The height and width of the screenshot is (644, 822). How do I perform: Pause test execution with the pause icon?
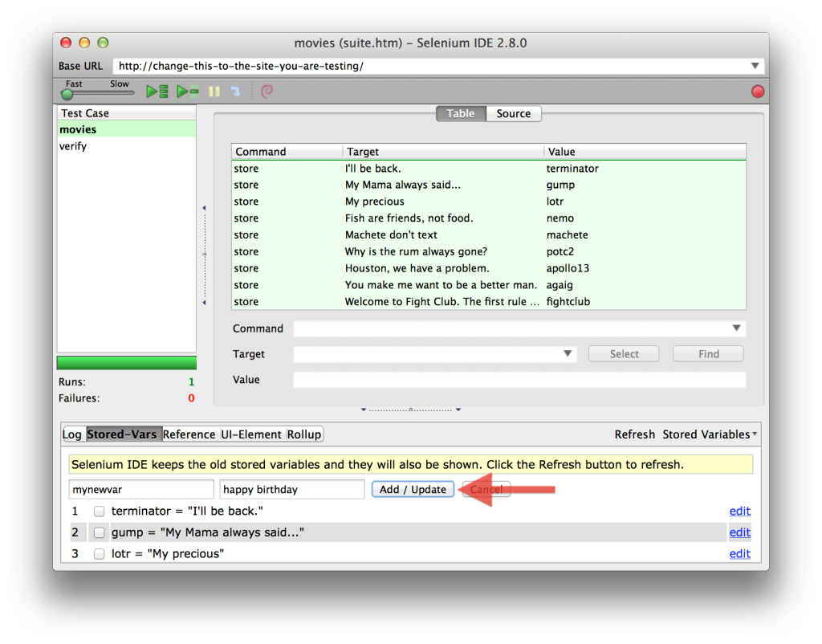[x=214, y=92]
